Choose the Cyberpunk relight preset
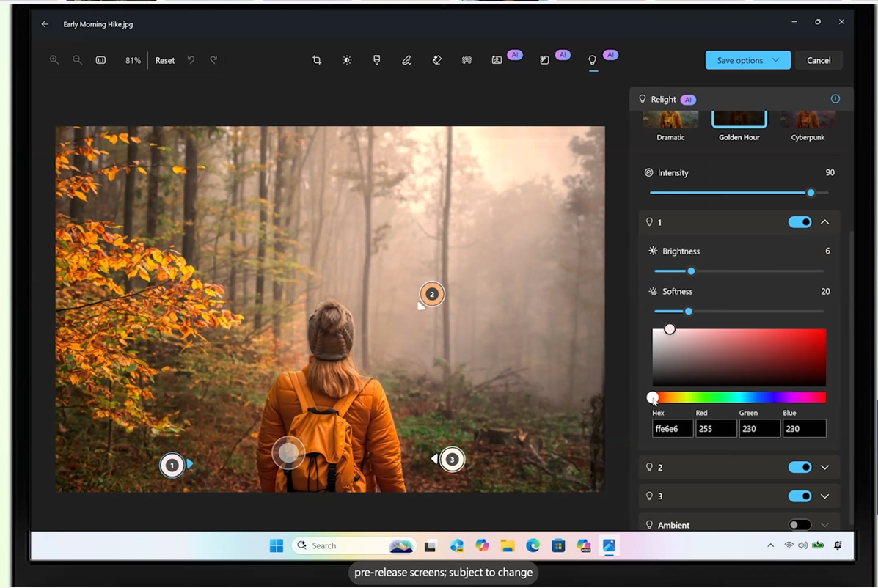 pyautogui.click(x=808, y=126)
